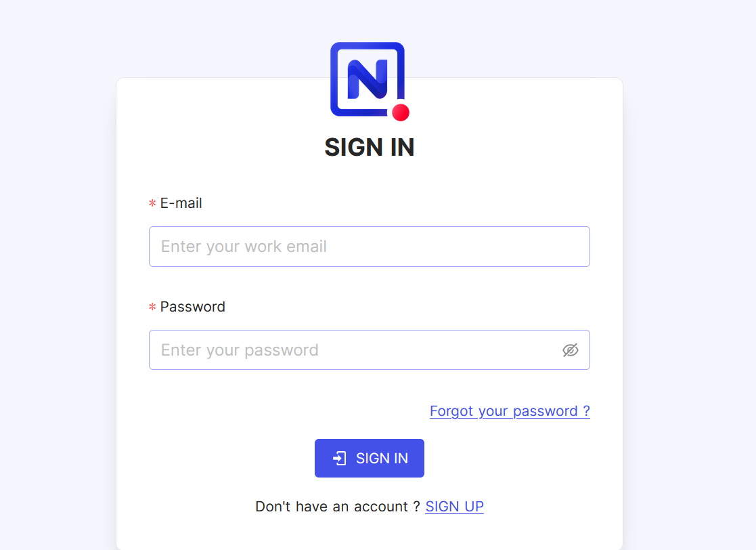Submit with the blue SIGN IN button

point(370,459)
